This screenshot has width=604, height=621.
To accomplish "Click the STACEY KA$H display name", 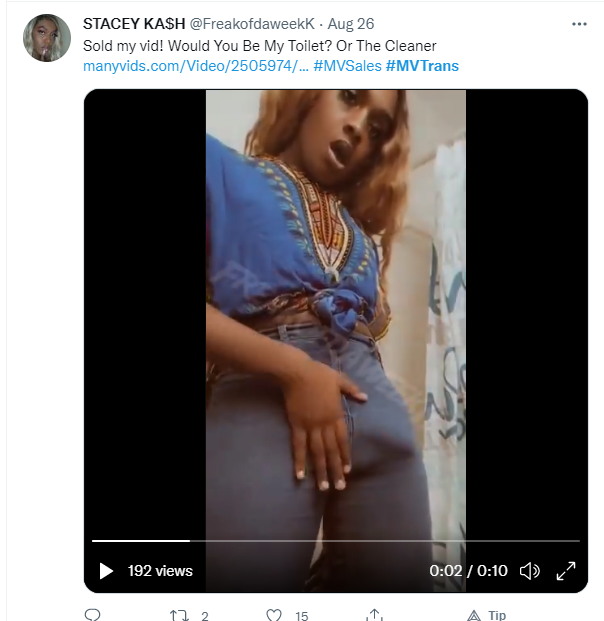I will [134, 24].
